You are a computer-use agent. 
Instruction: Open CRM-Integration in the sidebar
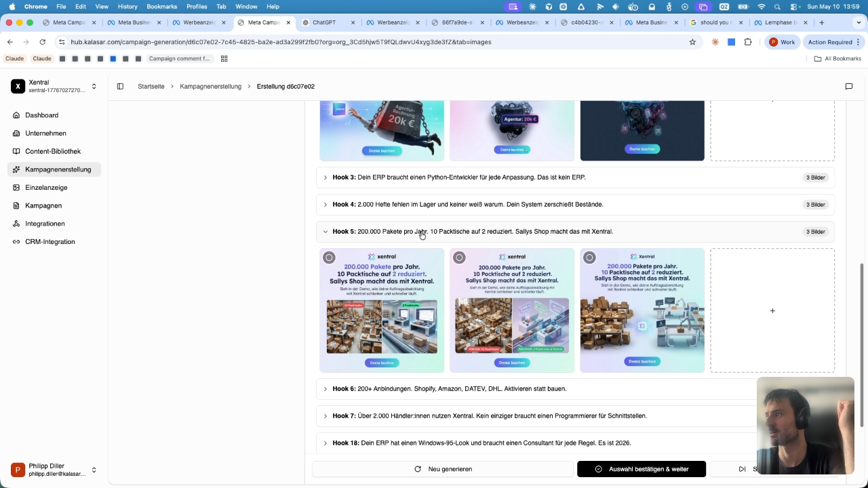54,242
